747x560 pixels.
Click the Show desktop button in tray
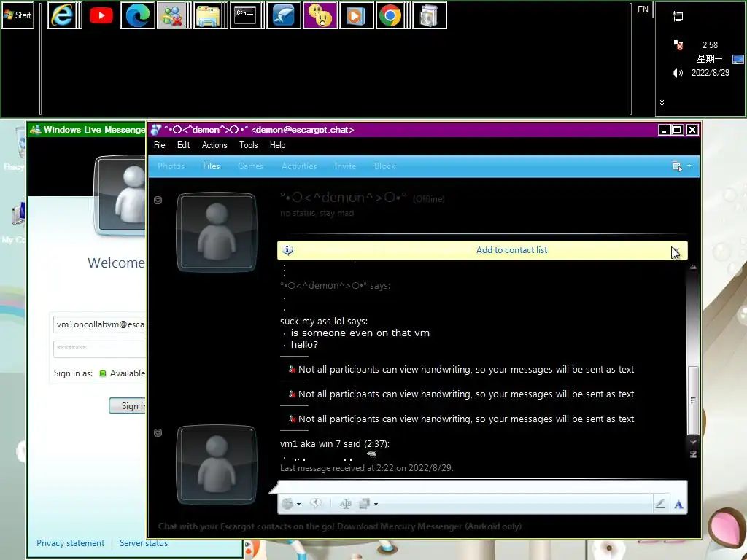tap(738, 59)
